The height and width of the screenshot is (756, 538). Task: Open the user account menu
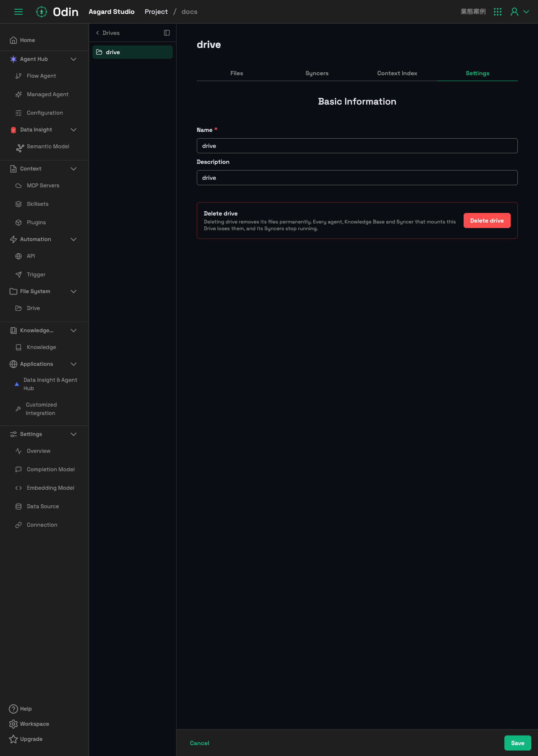[520, 12]
